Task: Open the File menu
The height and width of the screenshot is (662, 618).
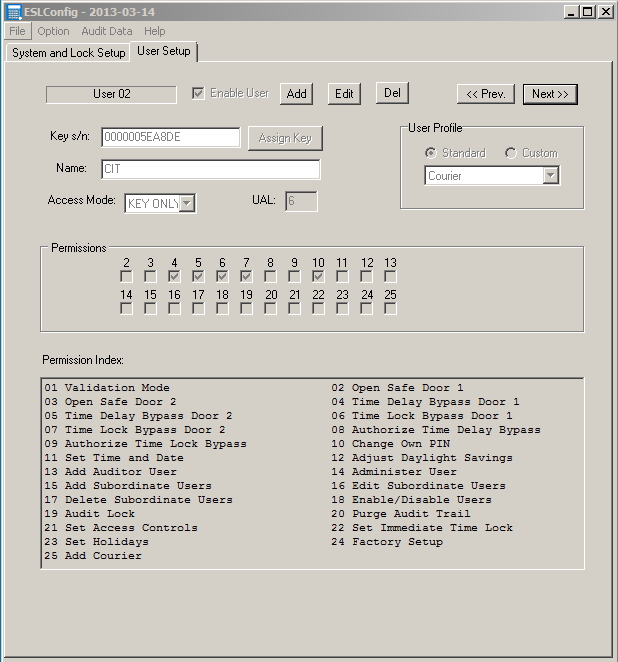Action: coord(17,31)
